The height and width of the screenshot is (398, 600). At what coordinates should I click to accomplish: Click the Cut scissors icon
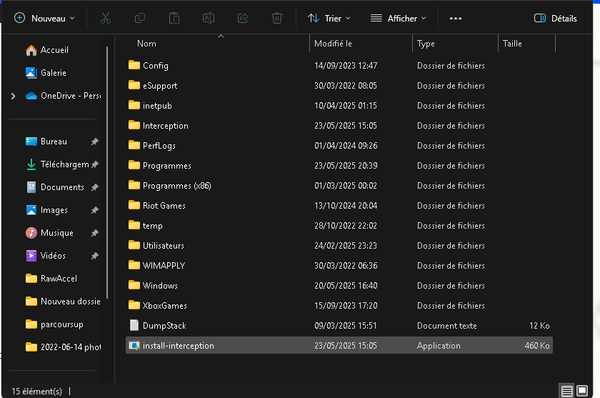[106, 18]
